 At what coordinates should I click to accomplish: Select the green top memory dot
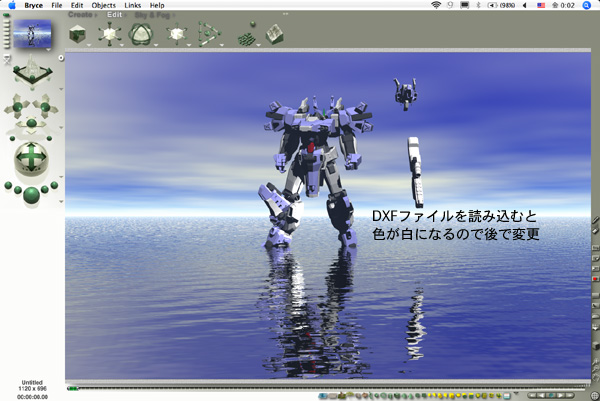(6, 16)
